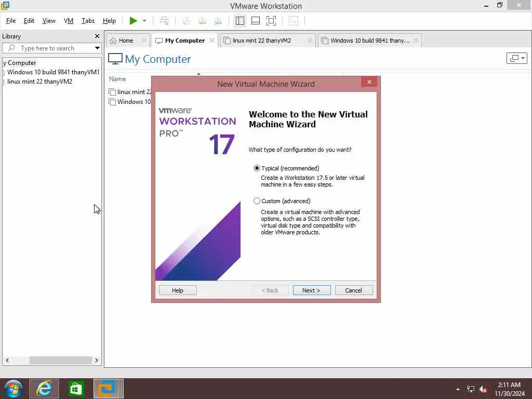
Task: Click the Revert to Snapshot toolbar icon
Action: (202, 21)
